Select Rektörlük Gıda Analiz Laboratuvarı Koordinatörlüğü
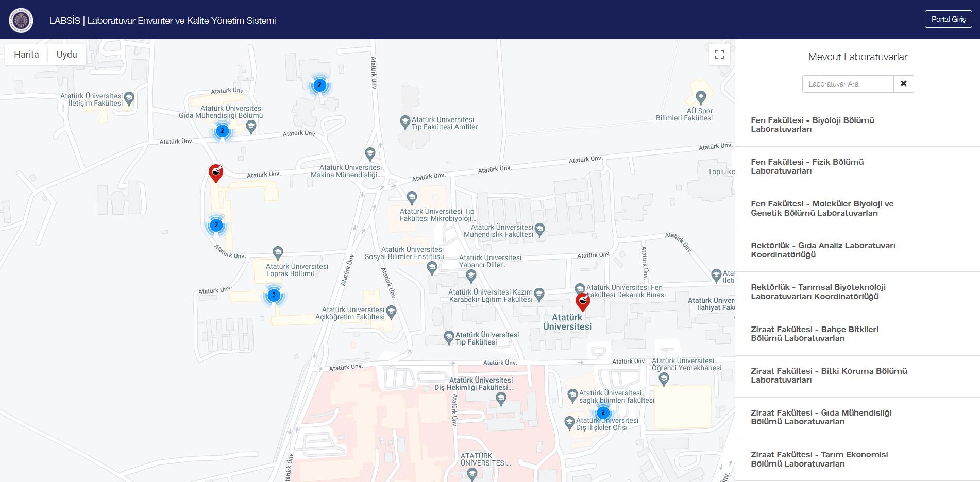The width and height of the screenshot is (980, 482). pos(823,250)
